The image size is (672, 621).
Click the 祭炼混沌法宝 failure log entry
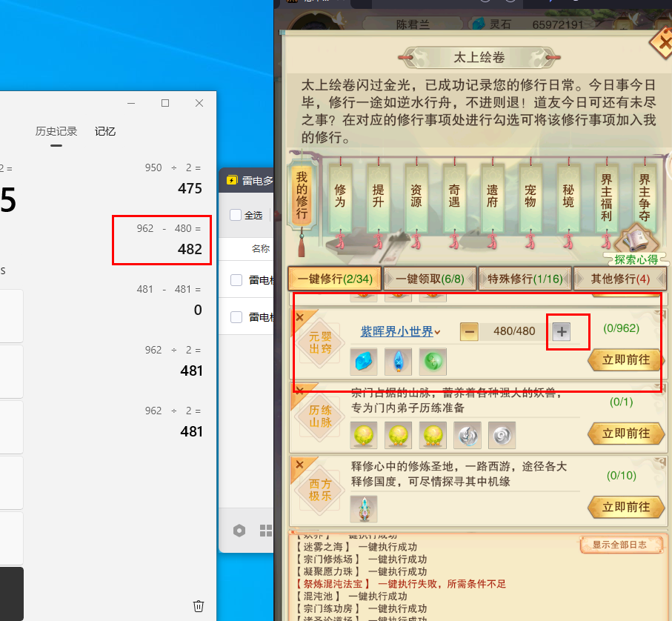[401, 584]
